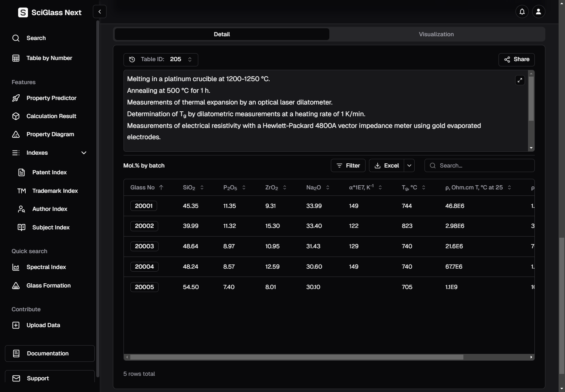565x392 pixels.
Task: Open Glass Formation quick search
Action: coord(48,286)
